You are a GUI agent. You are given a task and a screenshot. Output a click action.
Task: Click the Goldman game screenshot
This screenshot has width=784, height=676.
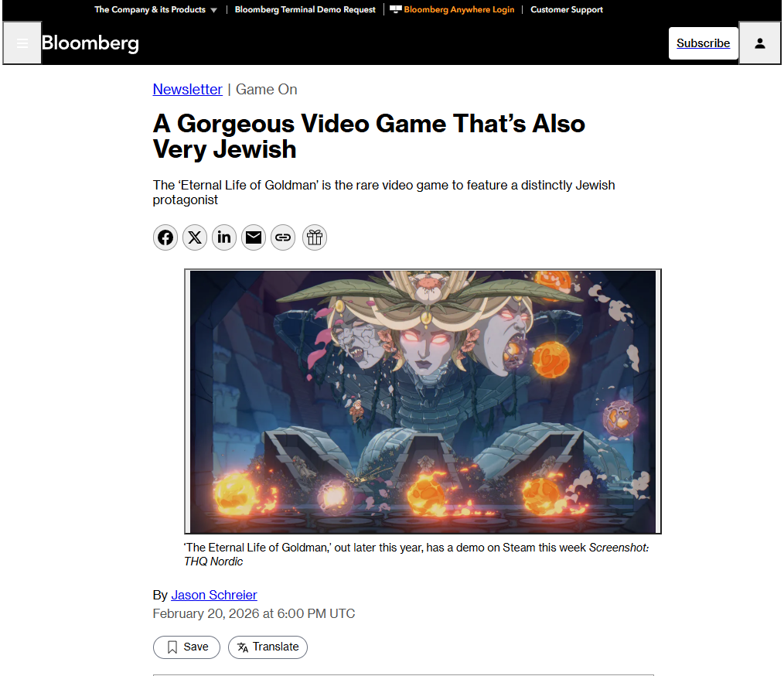pyautogui.click(x=423, y=401)
